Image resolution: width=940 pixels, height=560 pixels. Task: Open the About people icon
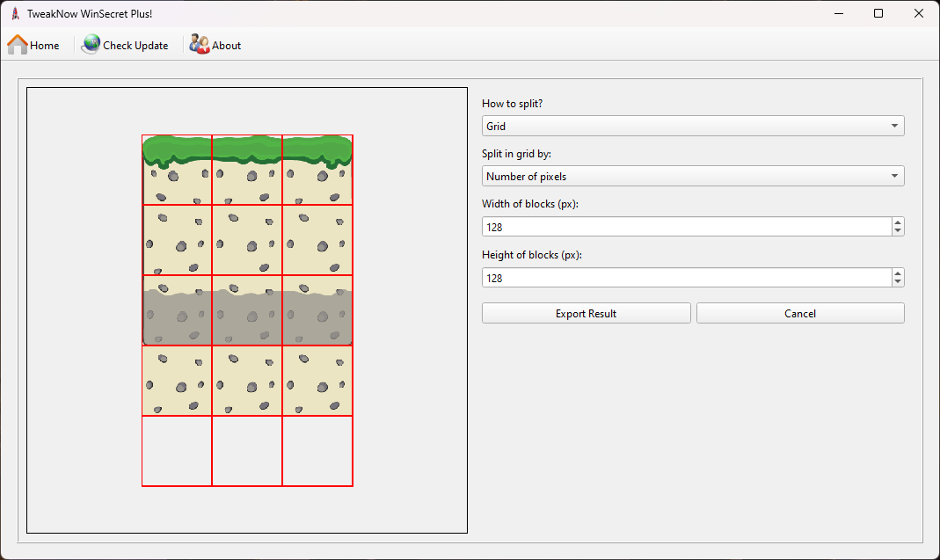(200, 45)
